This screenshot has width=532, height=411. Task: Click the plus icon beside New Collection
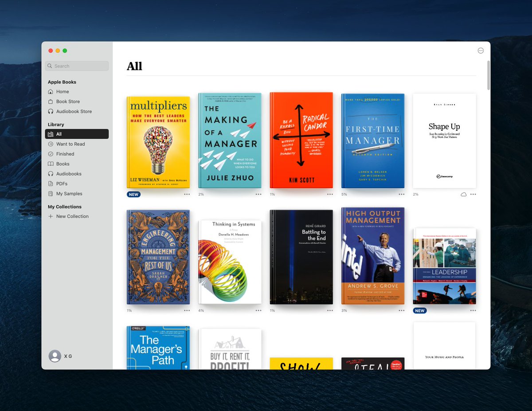[51, 216]
